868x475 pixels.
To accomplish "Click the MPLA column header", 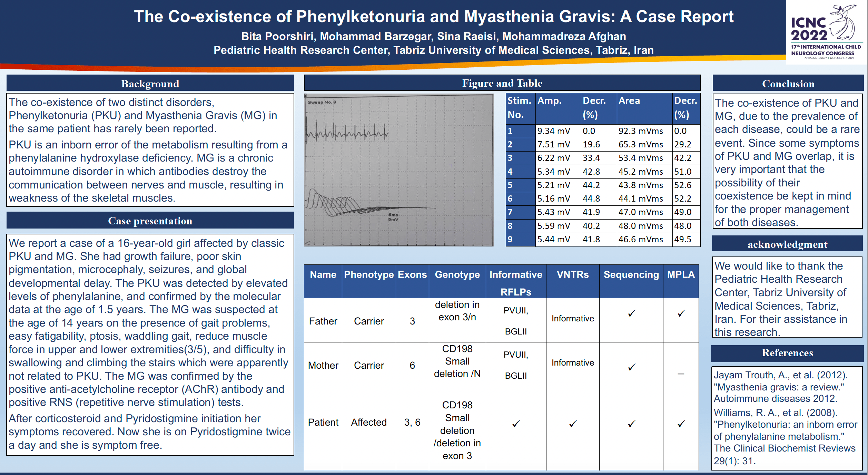I will (x=681, y=281).
